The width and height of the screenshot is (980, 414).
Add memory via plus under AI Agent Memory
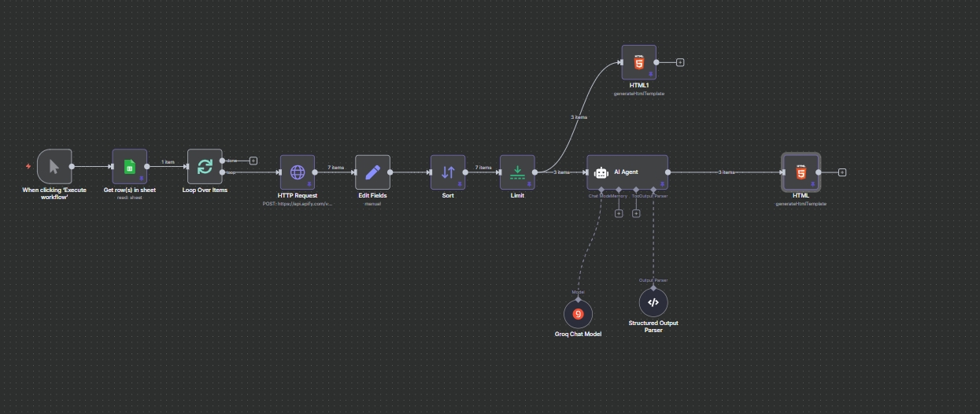(619, 213)
